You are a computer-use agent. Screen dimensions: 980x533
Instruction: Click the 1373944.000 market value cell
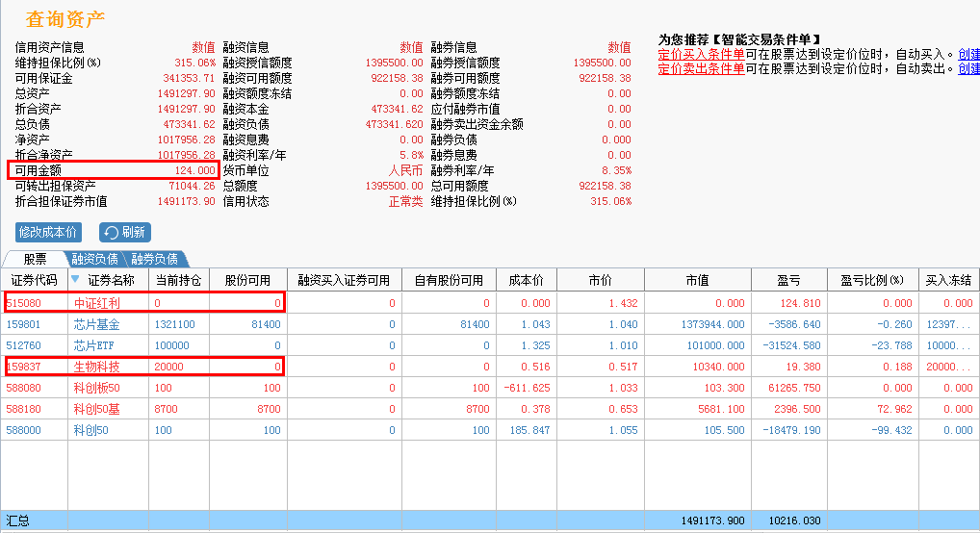(x=713, y=324)
